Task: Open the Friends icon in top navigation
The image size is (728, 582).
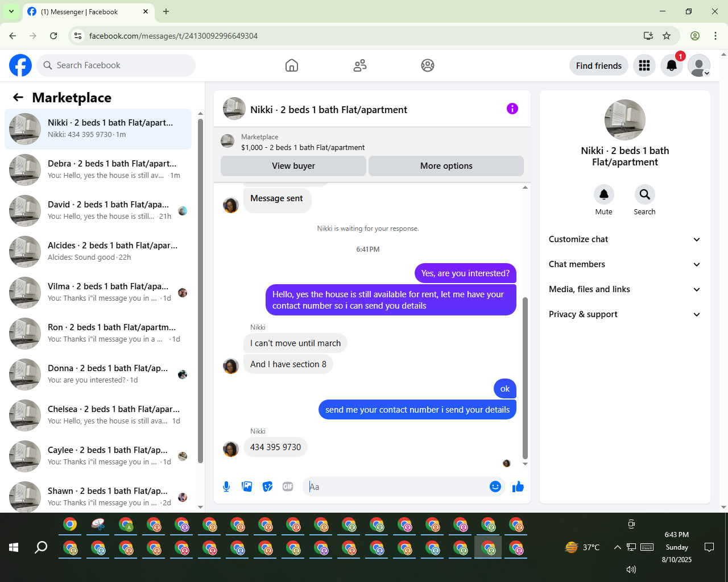Action: [x=360, y=65]
